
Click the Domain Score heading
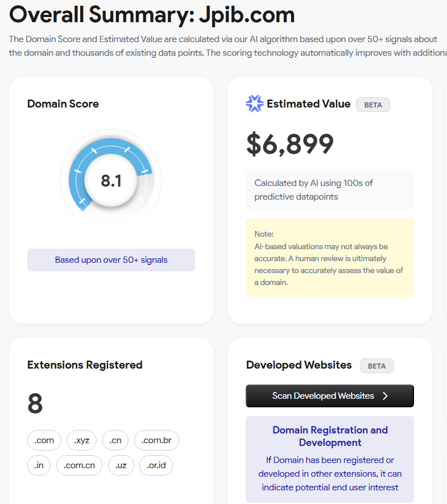pyautogui.click(x=63, y=104)
